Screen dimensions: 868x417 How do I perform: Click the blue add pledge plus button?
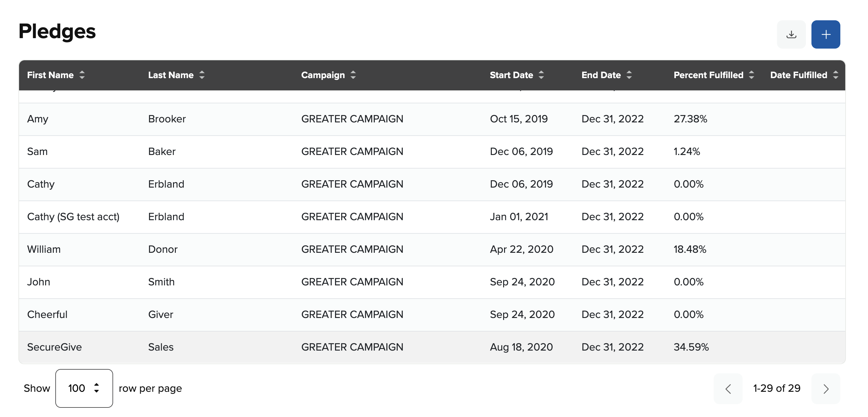825,34
